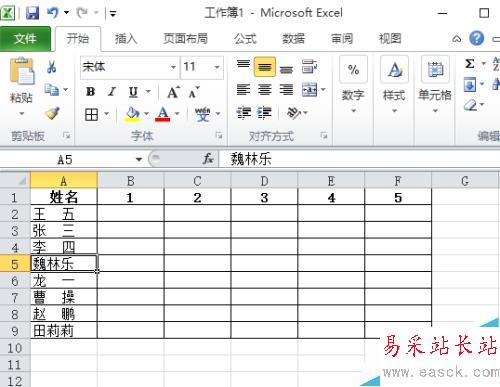Open the 剪贴板 dialog launcher
This screenshot has width=500, height=387.
[67, 135]
